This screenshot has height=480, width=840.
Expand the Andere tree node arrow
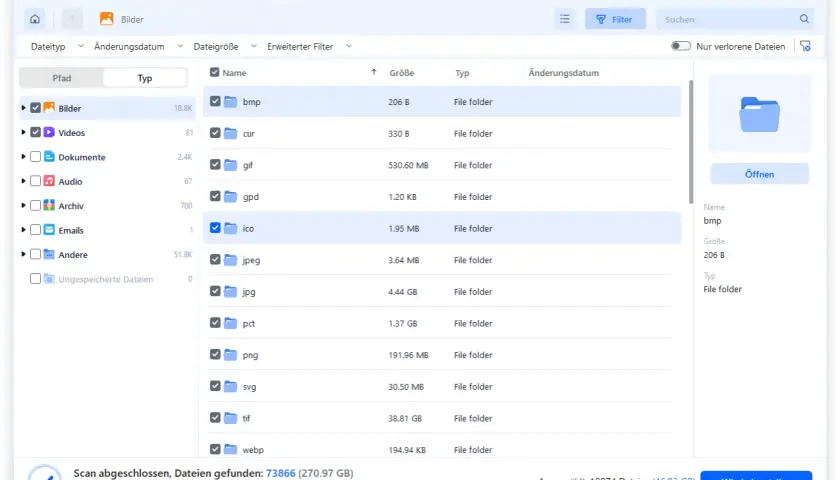23,254
